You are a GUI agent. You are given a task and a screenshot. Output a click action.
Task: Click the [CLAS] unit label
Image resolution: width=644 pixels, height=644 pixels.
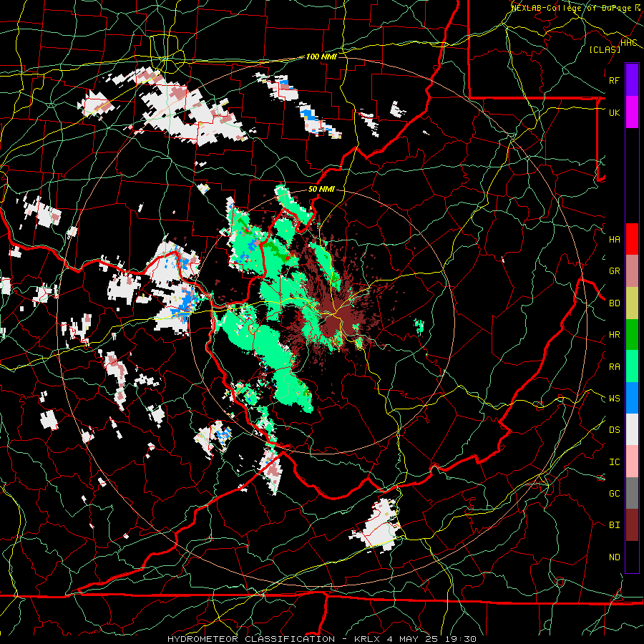[605, 49]
